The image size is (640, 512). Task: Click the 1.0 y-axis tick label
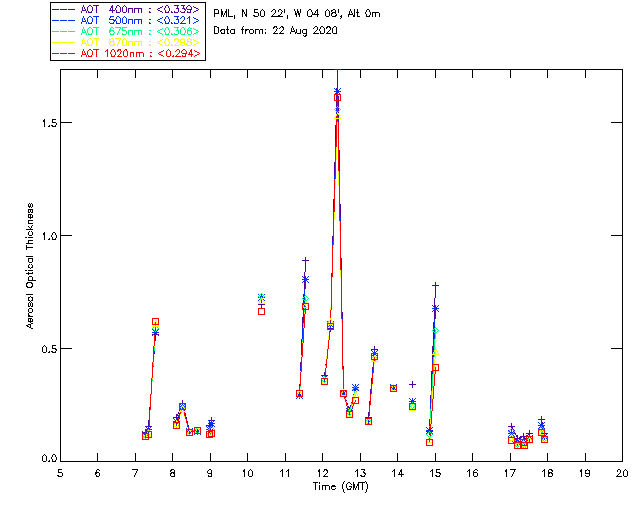coord(49,236)
